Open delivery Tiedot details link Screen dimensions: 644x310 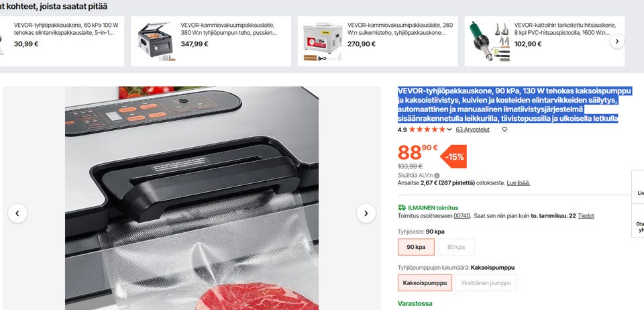(x=586, y=215)
